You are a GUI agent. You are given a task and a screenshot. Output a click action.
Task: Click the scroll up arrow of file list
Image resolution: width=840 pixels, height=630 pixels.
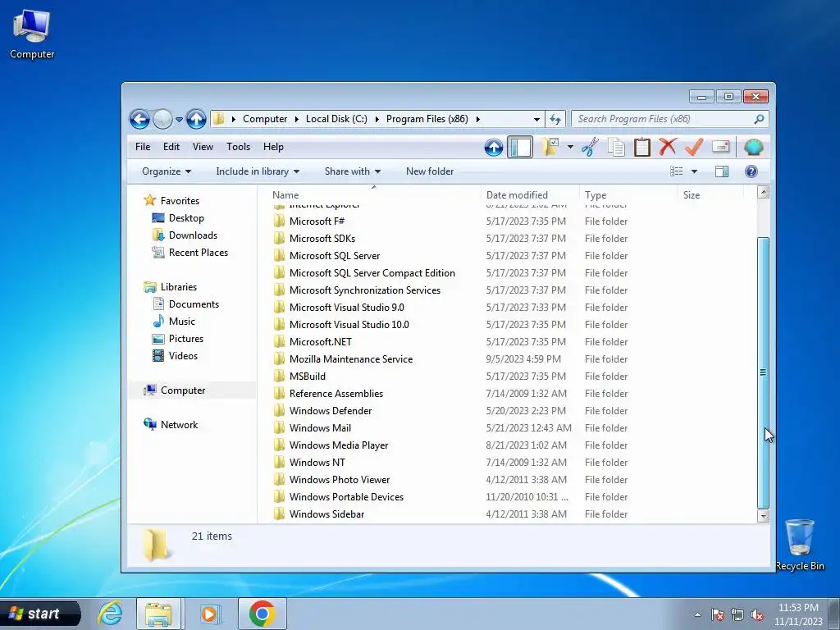coord(764,192)
